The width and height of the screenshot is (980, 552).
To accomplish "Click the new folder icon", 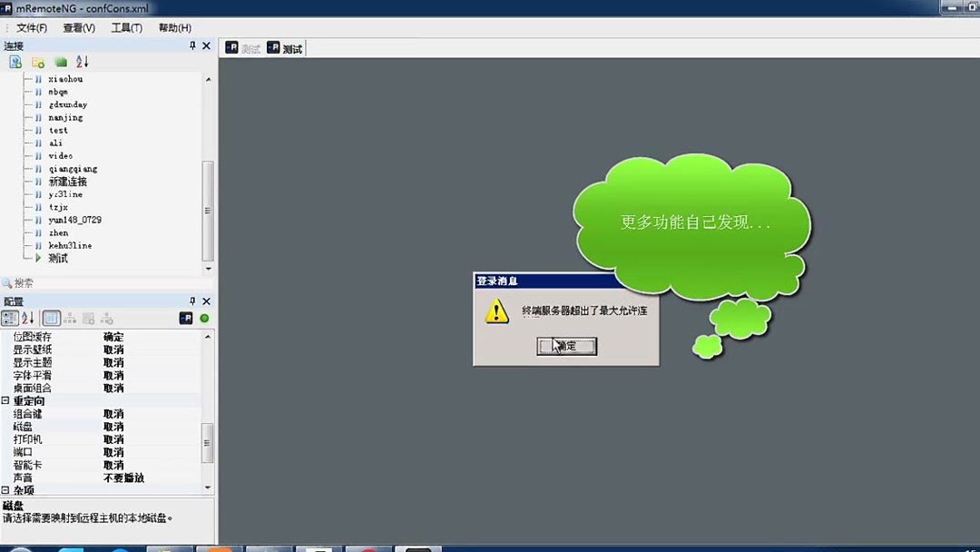I will [36, 61].
